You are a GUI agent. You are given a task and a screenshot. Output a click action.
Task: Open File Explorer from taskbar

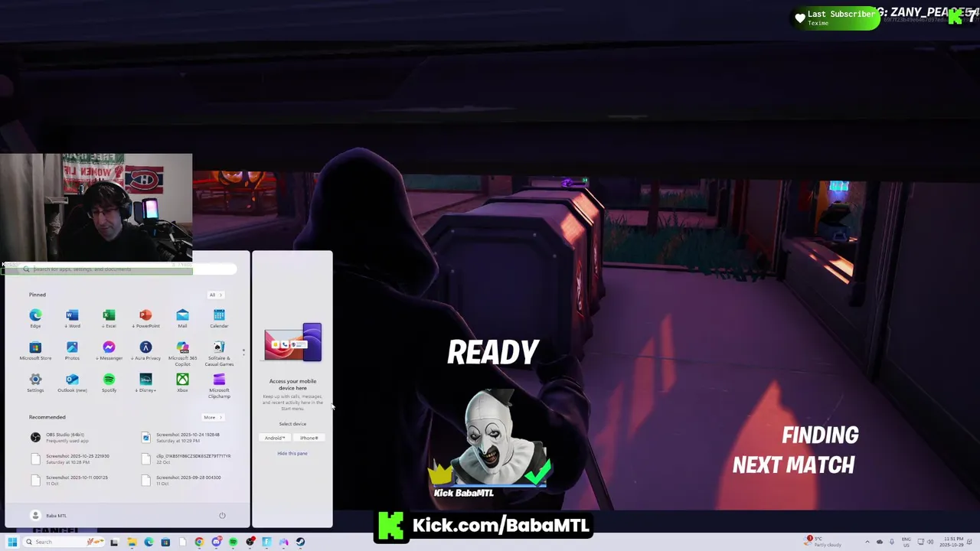click(132, 542)
